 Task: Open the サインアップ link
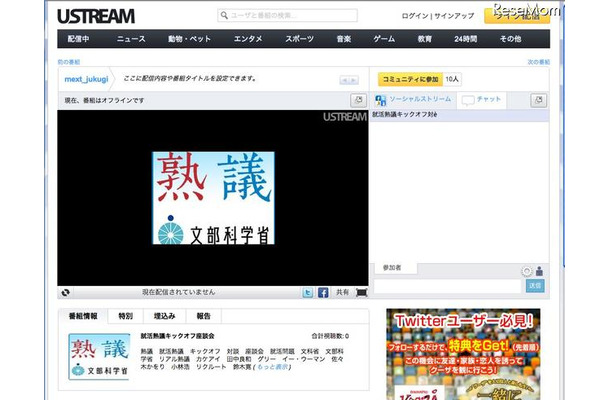click(454, 16)
